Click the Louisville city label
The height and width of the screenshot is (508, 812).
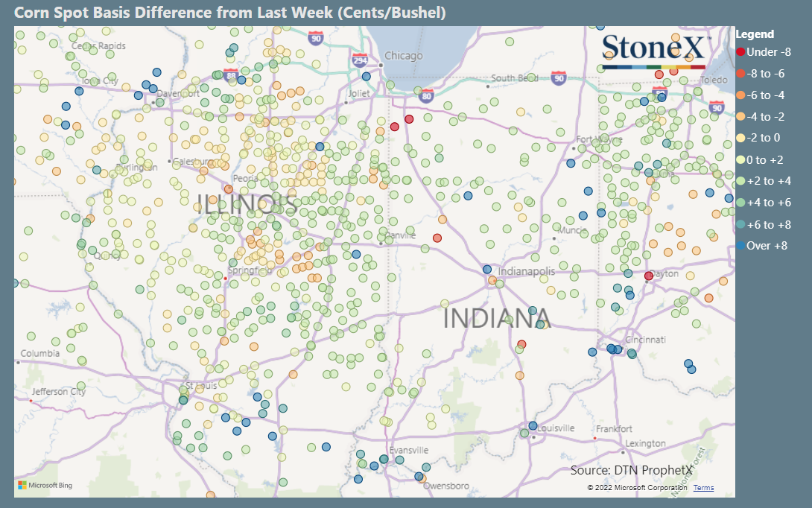coord(556,428)
